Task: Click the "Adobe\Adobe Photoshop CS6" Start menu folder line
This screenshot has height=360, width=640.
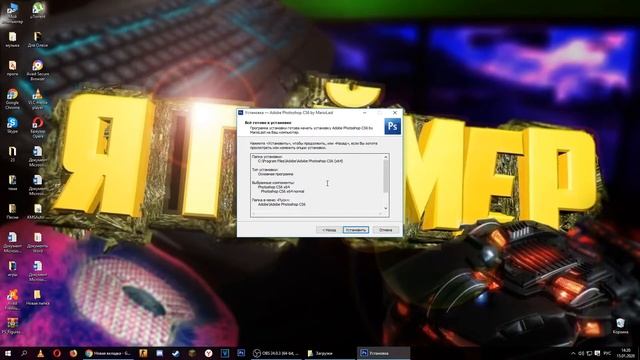Action: pos(282,204)
